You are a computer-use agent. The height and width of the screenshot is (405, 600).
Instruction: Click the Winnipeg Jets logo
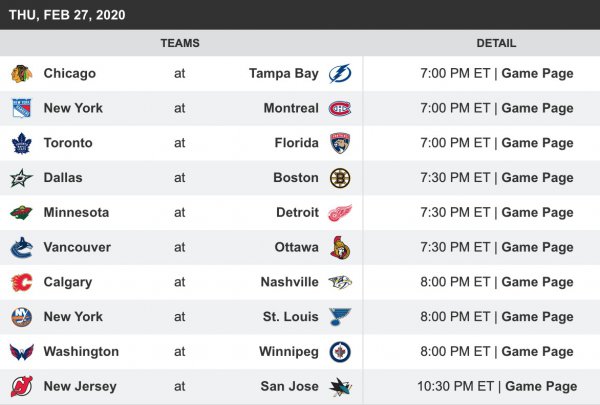click(x=340, y=352)
